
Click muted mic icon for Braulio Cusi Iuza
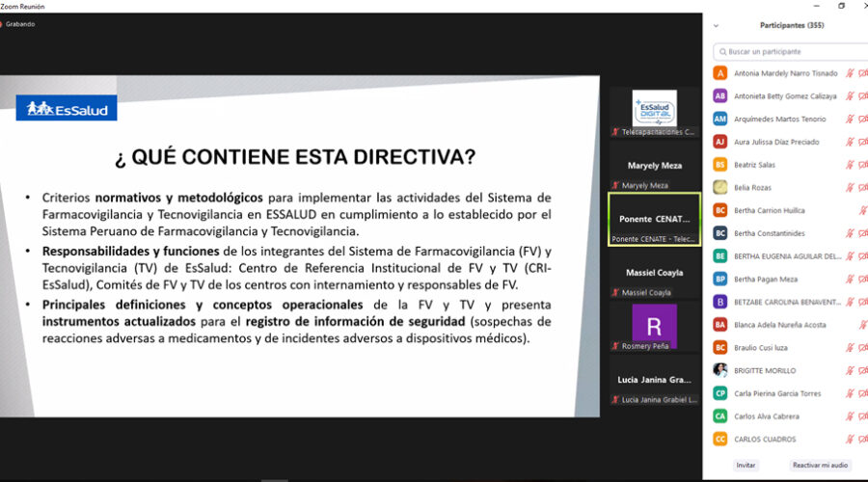click(x=850, y=348)
